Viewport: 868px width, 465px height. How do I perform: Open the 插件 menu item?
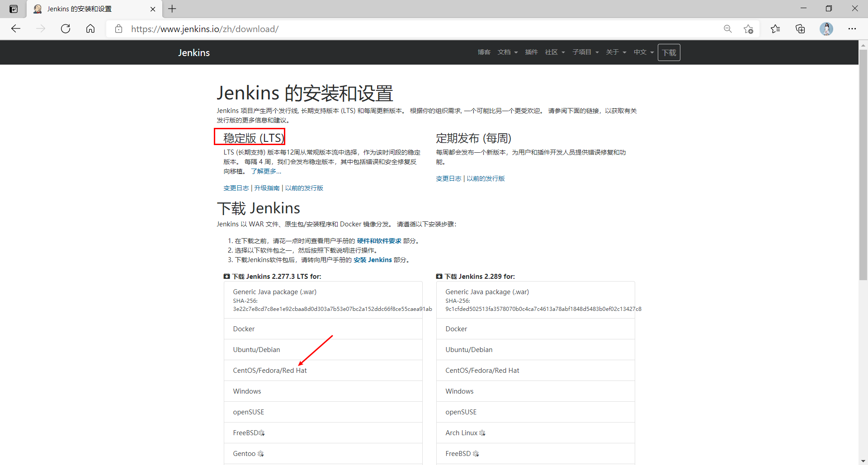pyautogui.click(x=531, y=52)
